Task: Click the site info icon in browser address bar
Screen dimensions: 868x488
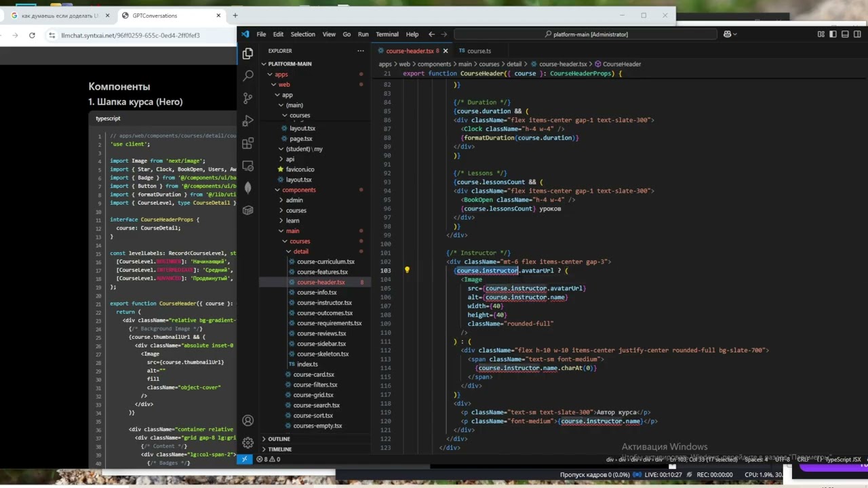Action: [x=53, y=35]
